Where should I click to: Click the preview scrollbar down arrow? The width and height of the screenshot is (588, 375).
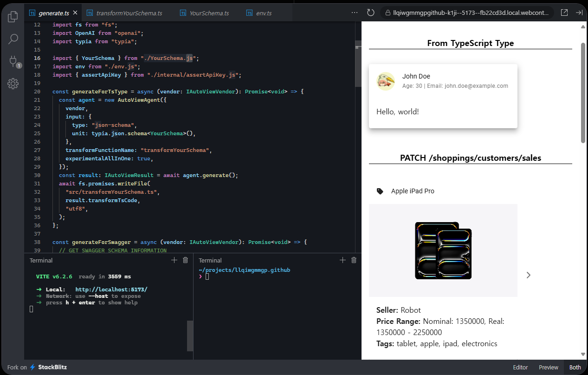pyautogui.click(x=583, y=355)
